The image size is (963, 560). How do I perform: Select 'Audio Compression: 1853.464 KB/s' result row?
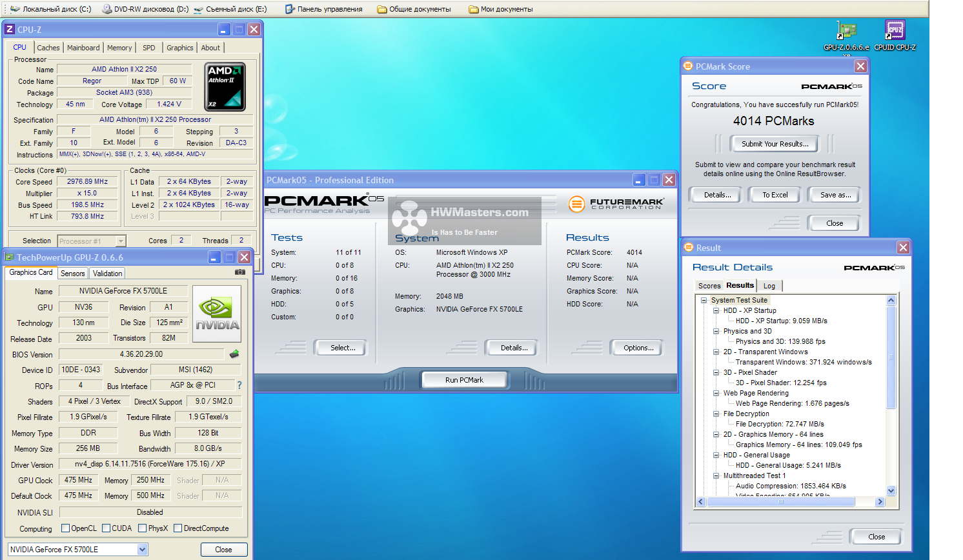tap(791, 486)
